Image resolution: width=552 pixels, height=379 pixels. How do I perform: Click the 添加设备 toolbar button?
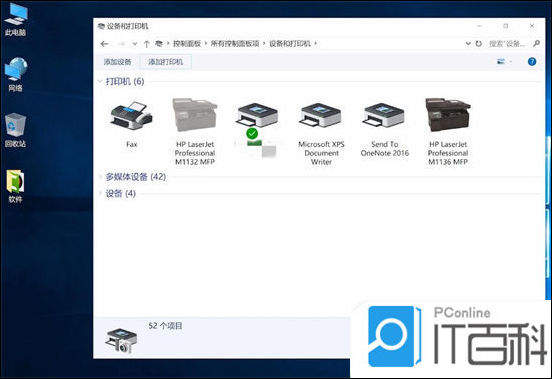pos(117,62)
